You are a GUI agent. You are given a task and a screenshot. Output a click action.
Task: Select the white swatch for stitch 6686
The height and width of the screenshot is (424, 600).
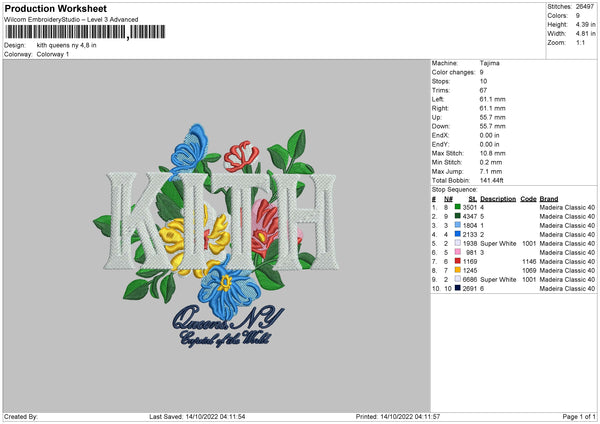pos(457,279)
